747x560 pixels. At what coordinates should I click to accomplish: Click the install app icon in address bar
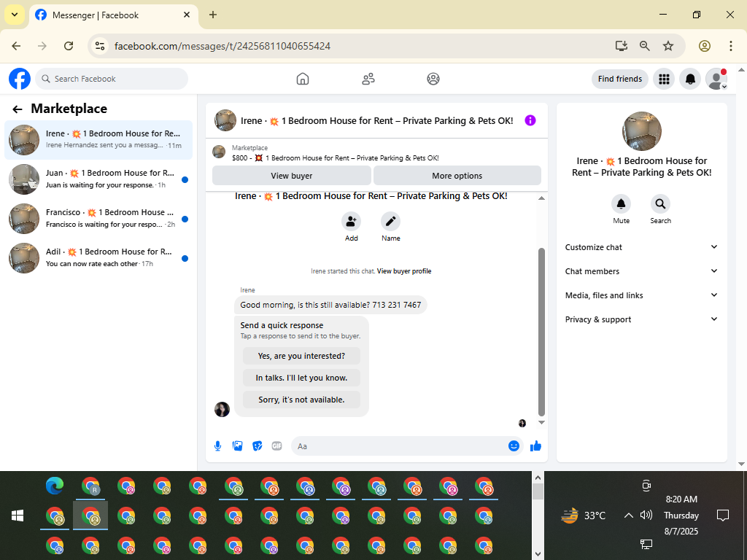(x=622, y=46)
